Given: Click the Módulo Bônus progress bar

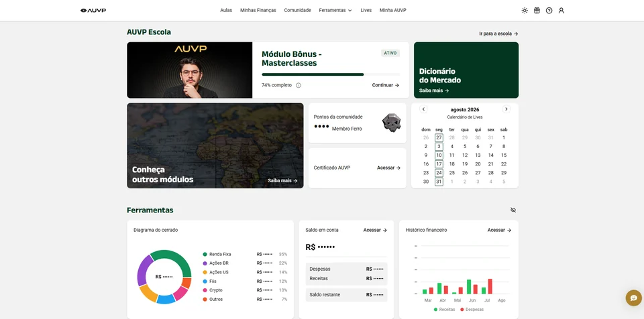Looking at the screenshot, I should [331, 74].
